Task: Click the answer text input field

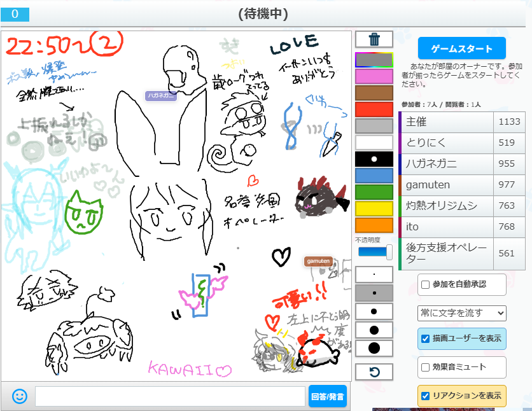Action: [170, 396]
